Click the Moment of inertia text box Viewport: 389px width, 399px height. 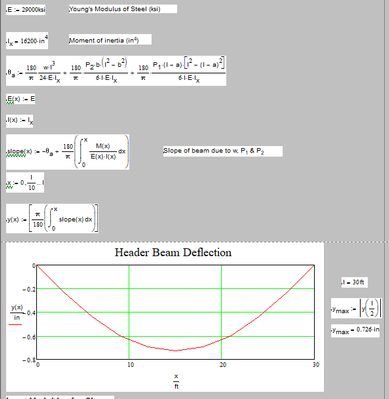point(110,40)
